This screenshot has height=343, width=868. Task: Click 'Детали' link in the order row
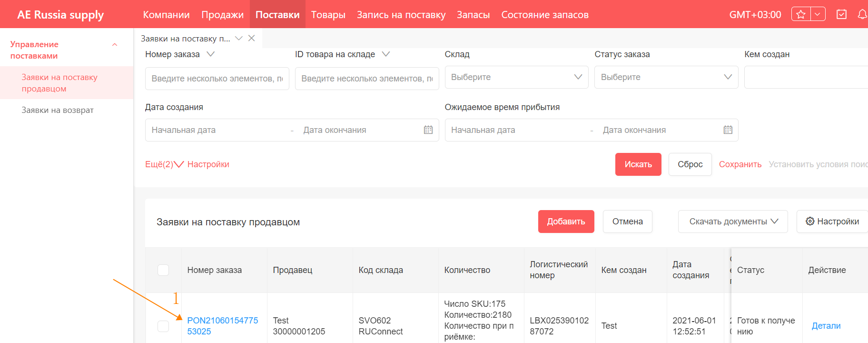[826, 326]
